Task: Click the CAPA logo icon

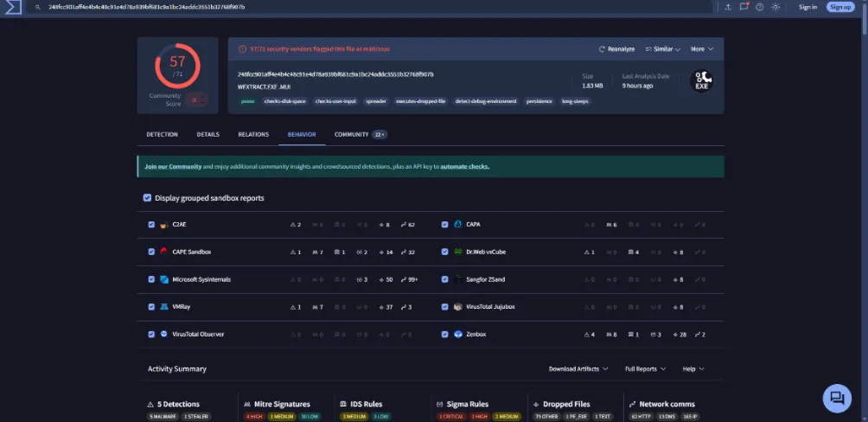Action: (x=458, y=225)
